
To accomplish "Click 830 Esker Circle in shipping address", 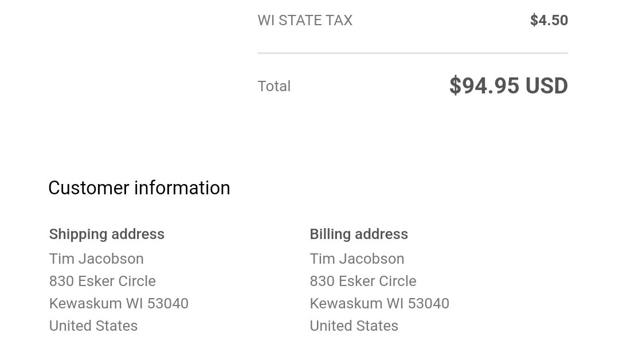I will click(x=102, y=281).
